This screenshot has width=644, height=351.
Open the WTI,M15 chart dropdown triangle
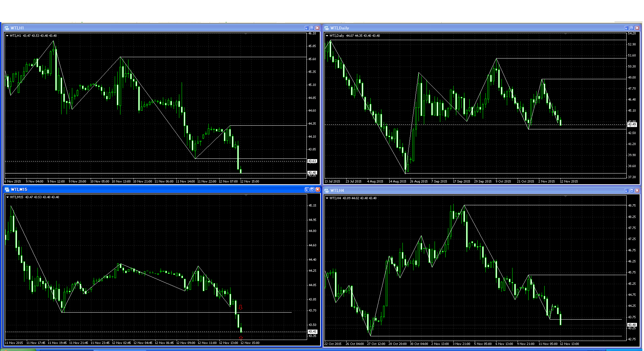click(x=7, y=197)
